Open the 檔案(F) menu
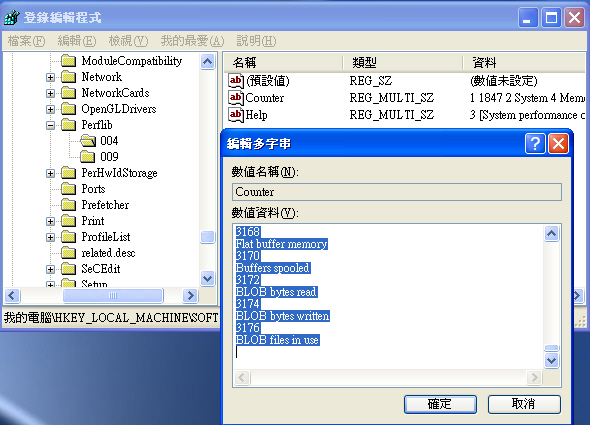This screenshot has width=590, height=425. click(26, 41)
